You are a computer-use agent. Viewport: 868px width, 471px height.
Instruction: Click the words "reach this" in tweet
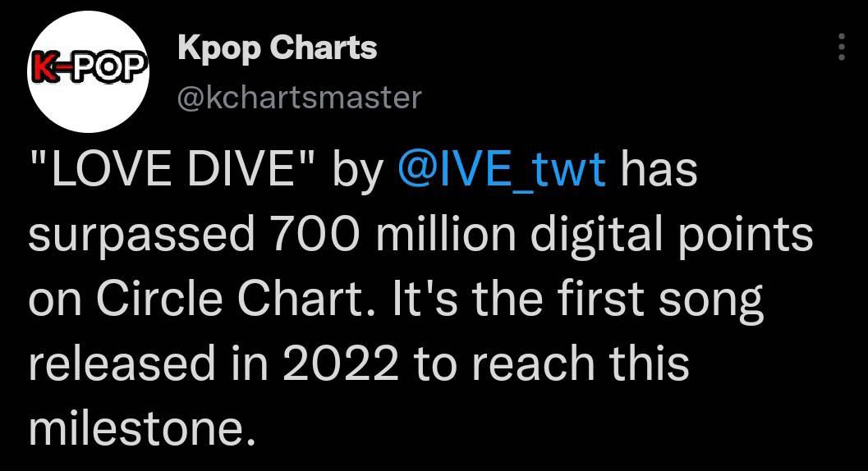(581, 363)
